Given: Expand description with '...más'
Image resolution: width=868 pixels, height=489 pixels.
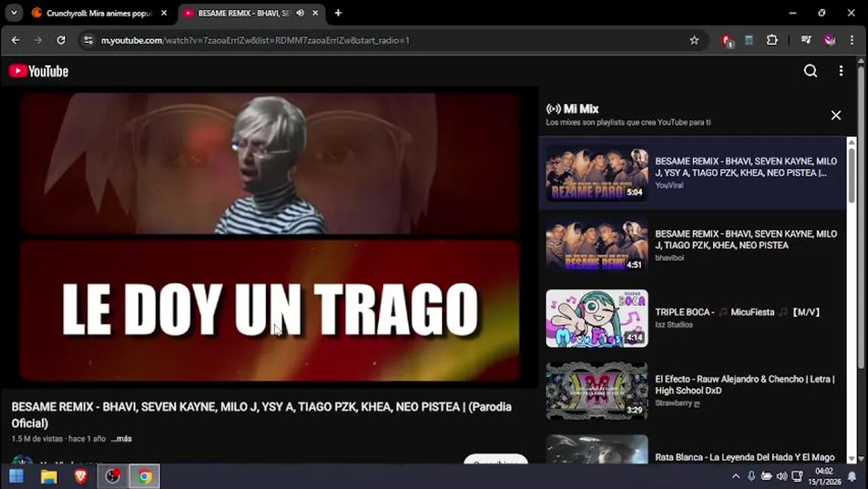Looking at the screenshot, I should (122, 439).
